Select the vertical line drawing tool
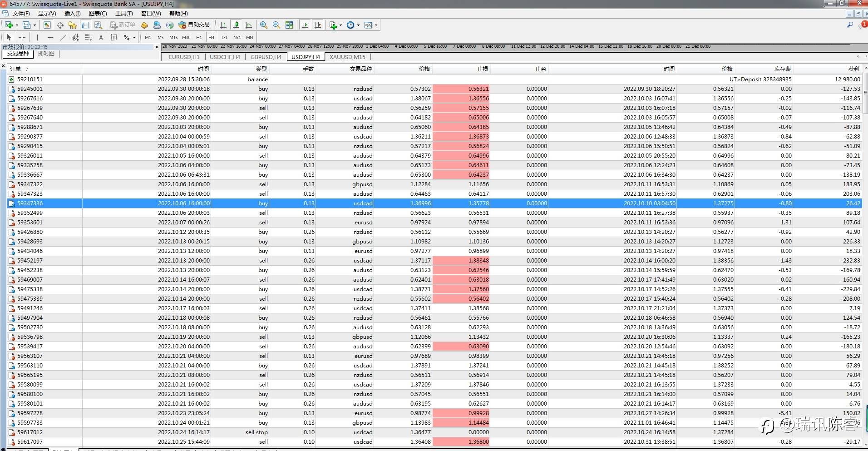The image size is (868, 451). pyautogui.click(x=37, y=37)
